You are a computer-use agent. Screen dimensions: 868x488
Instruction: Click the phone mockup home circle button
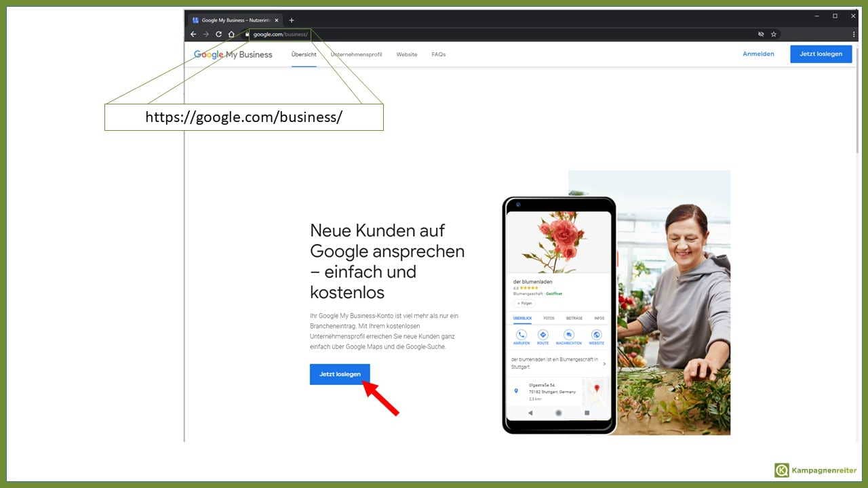(559, 413)
